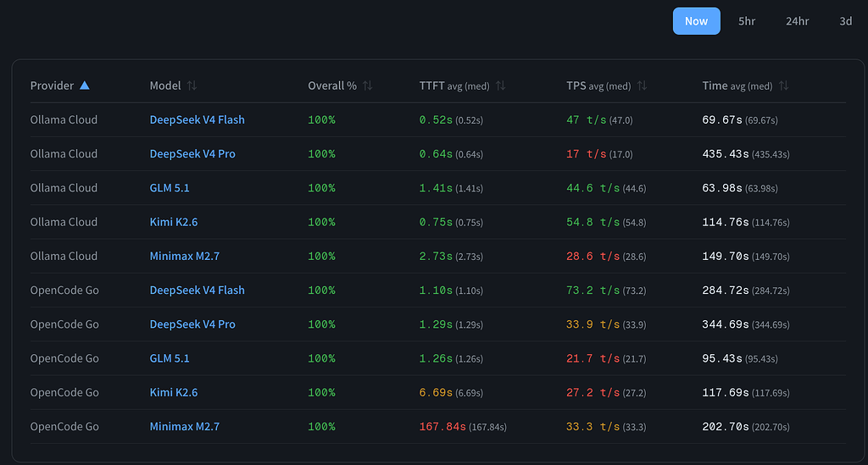This screenshot has width=868, height=465.
Task: Click the 202.70s Time value
Action: click(726, 427)
